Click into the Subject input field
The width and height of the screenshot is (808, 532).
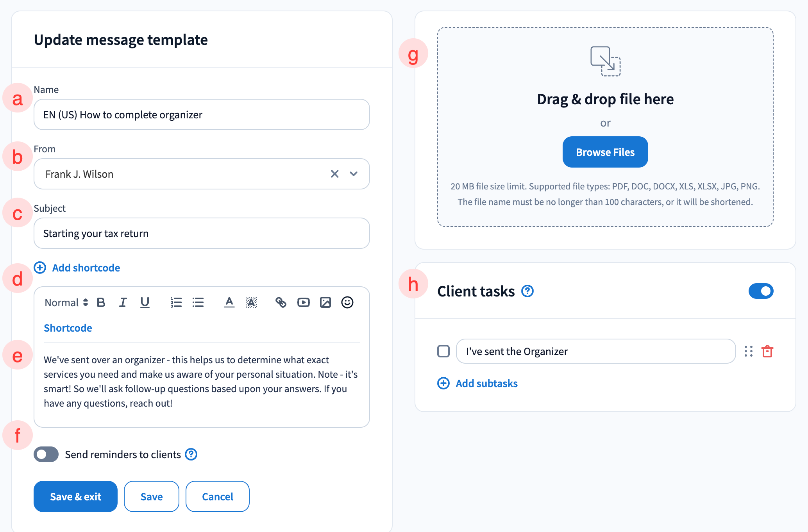click(202, 233)
